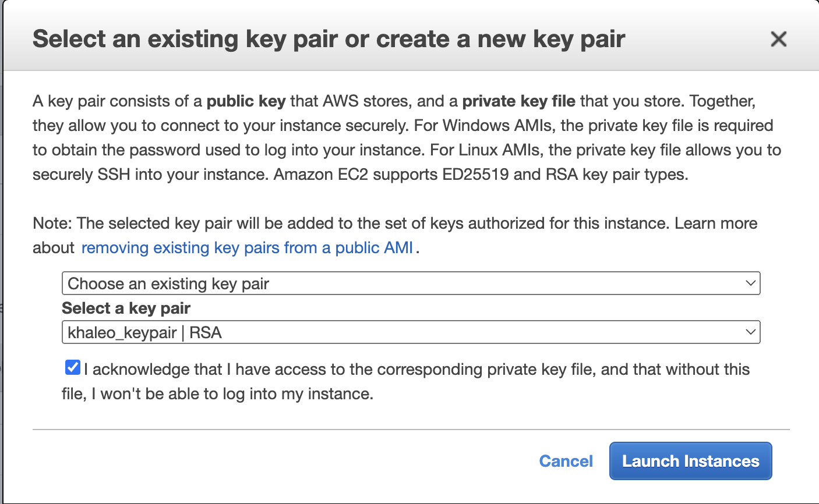819x504 pixels.
Task: Uncheck the private key acknowledgment checkbox
Action: point(73,368)
